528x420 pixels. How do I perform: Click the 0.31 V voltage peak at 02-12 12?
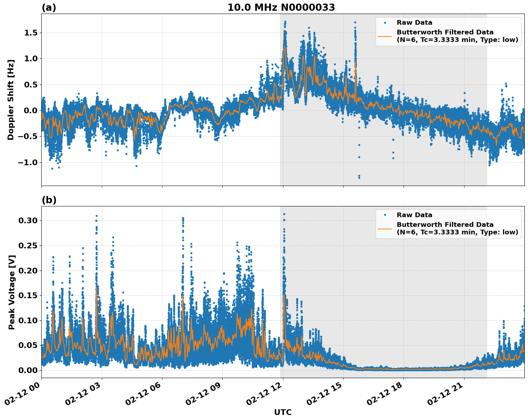click(x=284, y=214)
